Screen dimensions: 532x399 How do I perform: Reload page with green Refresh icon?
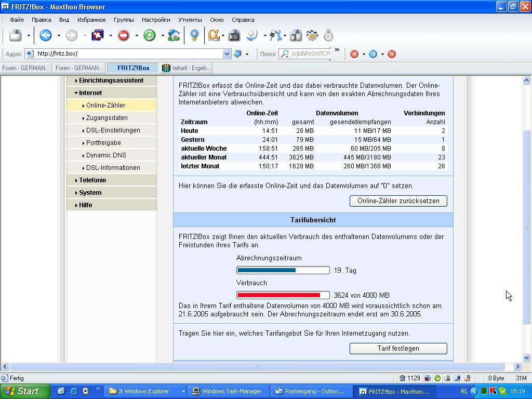(150, 35)
